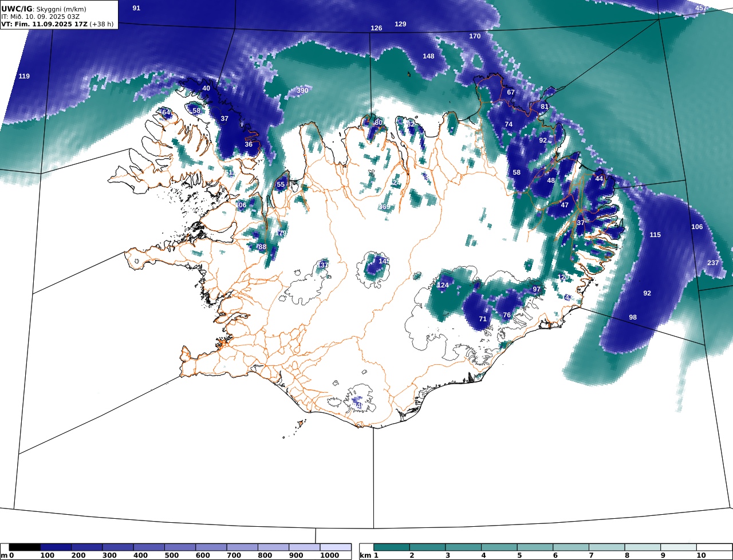Screen dimensions: 733x560
Task: Click the visibility value 98 offshore
Action: (633, 317)
